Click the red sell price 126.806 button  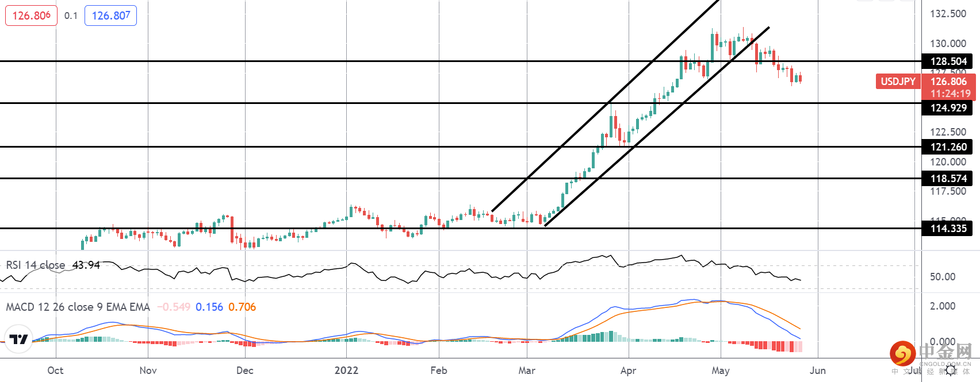[x=31, y=16]
